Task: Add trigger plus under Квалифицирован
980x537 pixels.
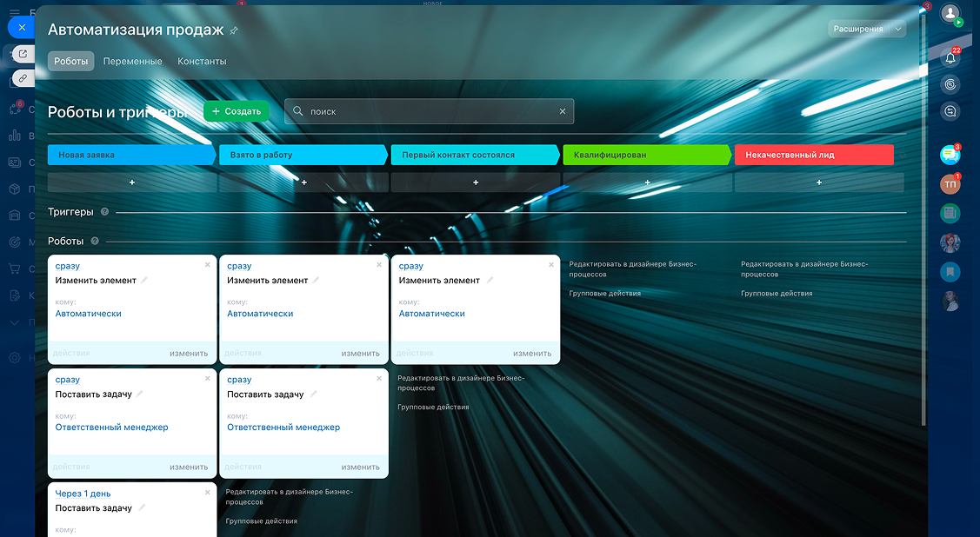Action: (x=648, y=182)
